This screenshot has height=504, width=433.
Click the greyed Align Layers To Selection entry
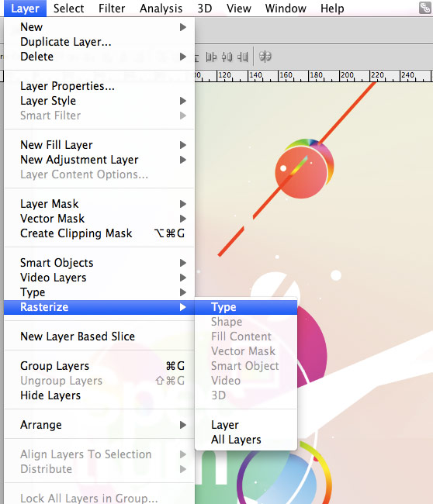point(99,454)
